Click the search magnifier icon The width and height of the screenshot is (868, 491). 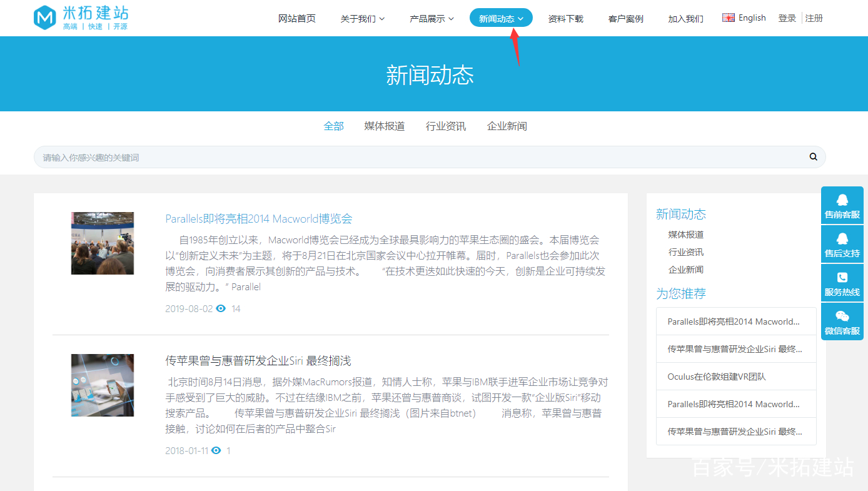coord(814,157)
